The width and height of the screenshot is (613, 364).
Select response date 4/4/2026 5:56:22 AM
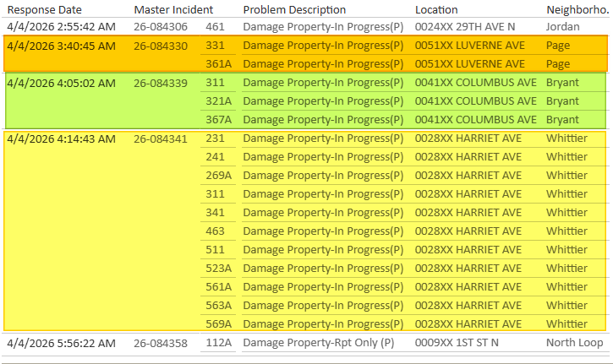pos(62,343)
